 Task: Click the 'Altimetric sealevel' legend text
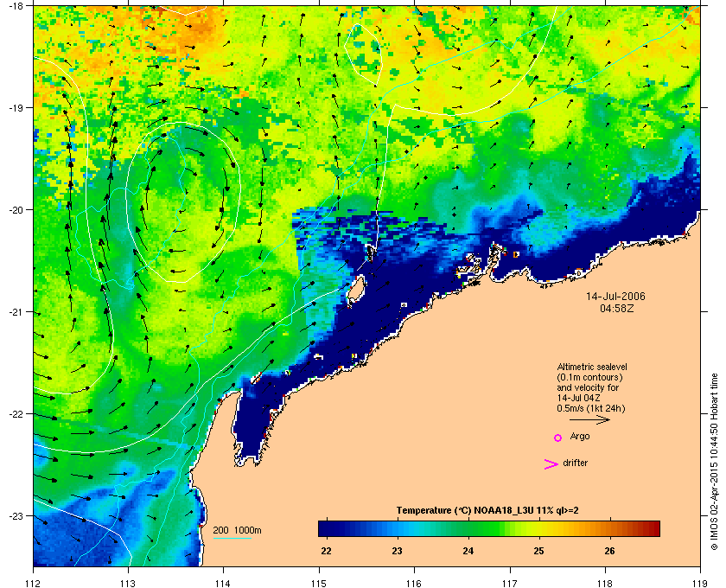click(592, 367)
